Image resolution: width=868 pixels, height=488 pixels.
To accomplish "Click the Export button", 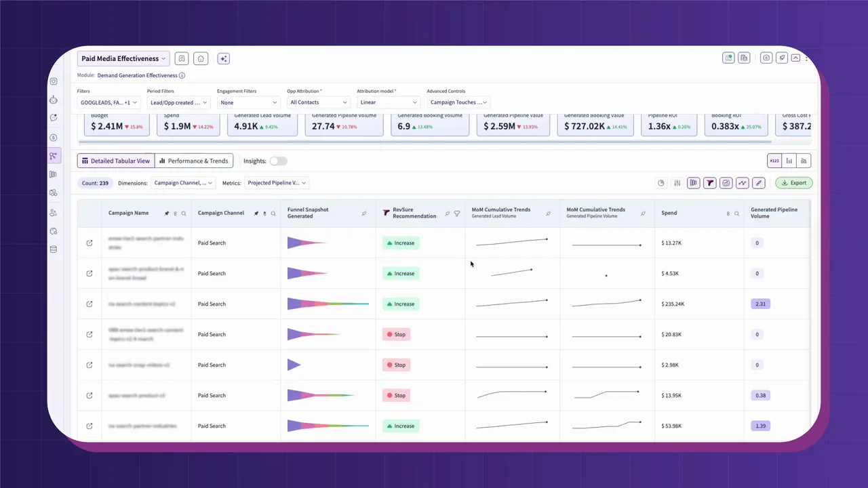I will pos(793,183).
